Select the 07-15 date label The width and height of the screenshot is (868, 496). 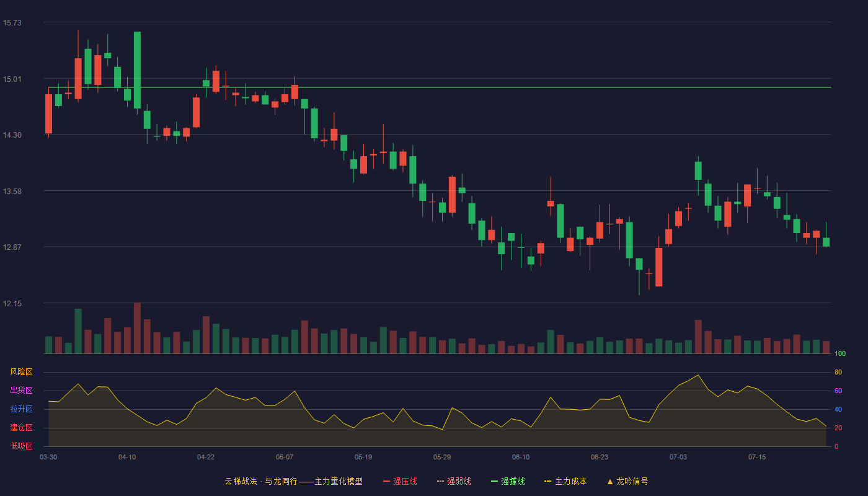(757, 457)
